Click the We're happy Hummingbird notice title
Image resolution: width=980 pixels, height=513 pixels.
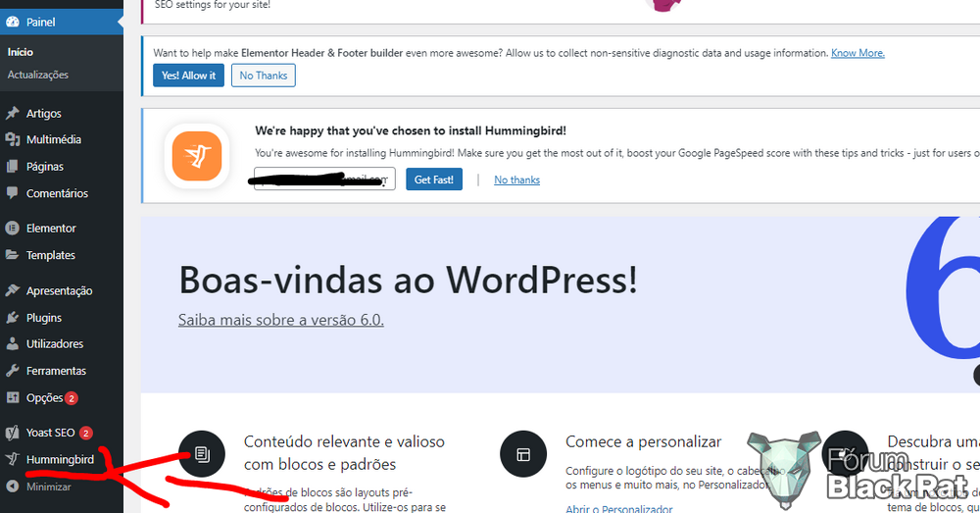click(x=411, y=130)
